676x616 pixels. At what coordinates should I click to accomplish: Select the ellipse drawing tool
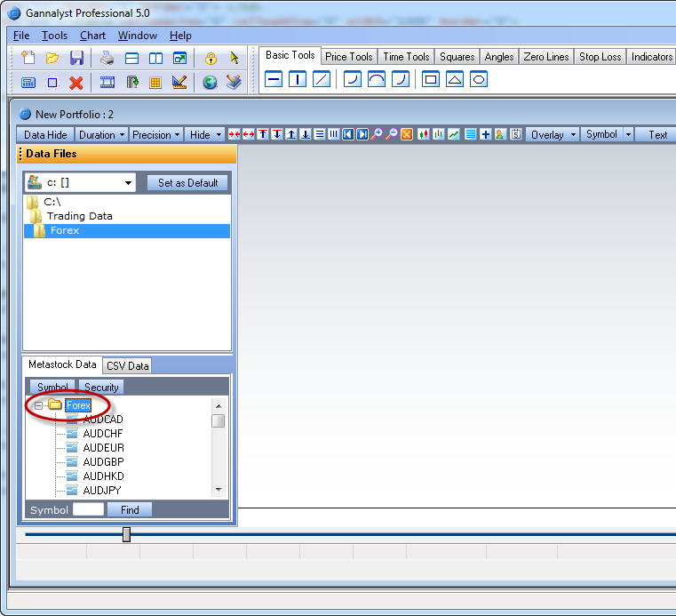point(479,79)
